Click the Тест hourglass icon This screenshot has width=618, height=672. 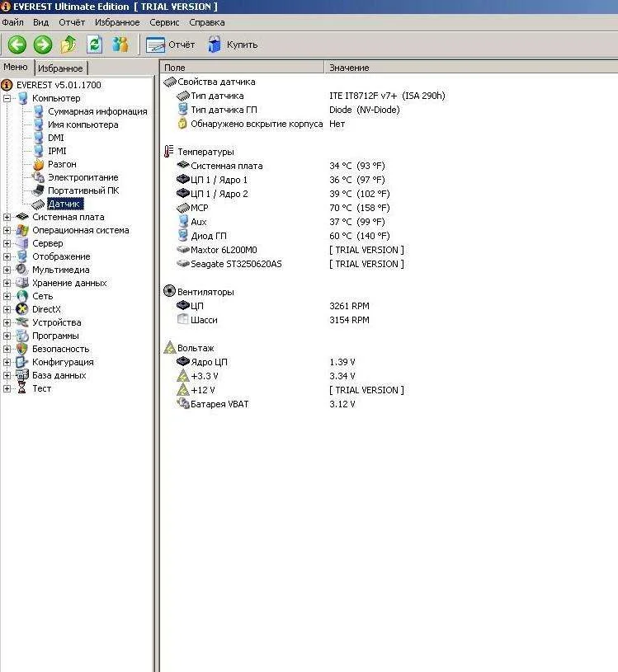pyautogui.click(x=22, y=388)
